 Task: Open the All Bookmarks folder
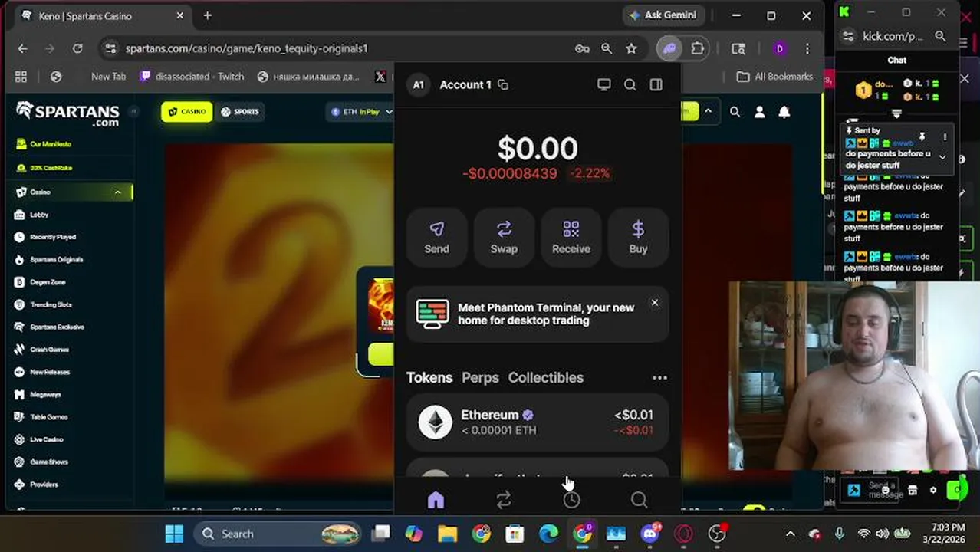774,77
